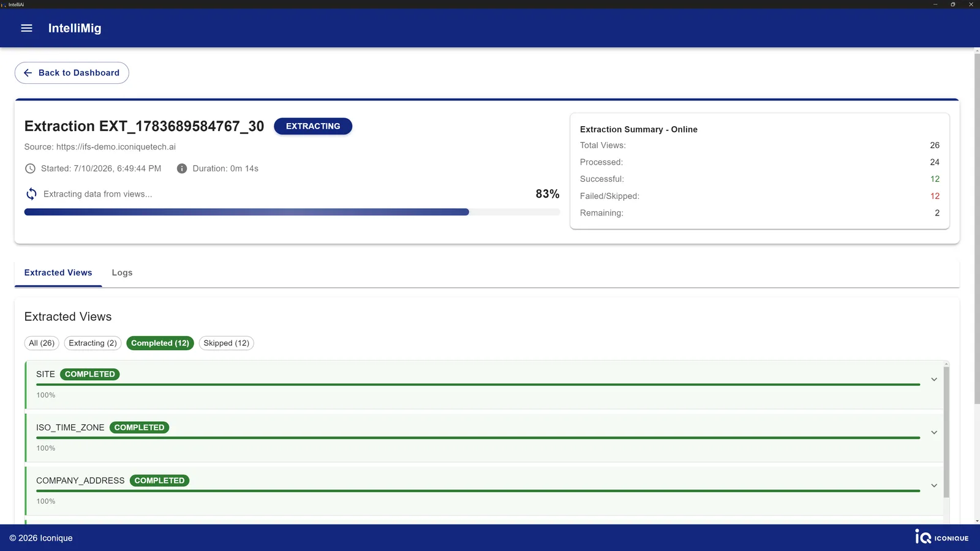This screenshot has width=980, height=551.
Task: Click the COMPANY_ADDRESS view name
Action: point(80,481)
